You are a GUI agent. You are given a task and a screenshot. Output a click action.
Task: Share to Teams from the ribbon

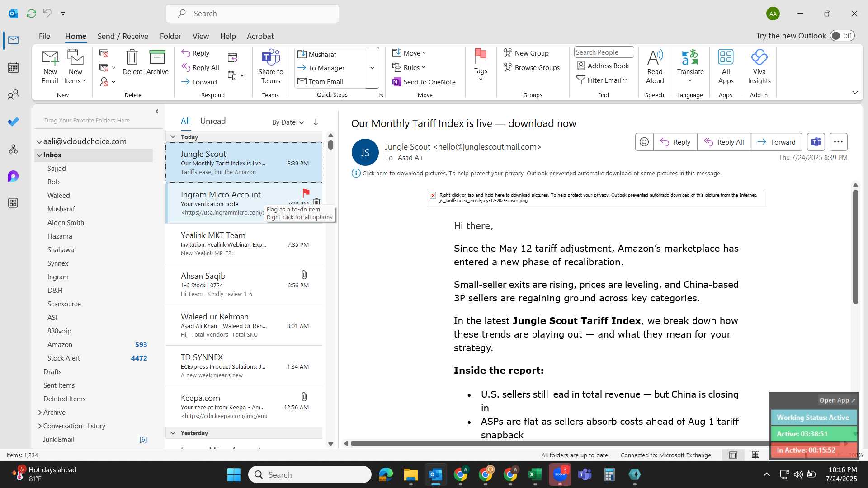[271, 67]
